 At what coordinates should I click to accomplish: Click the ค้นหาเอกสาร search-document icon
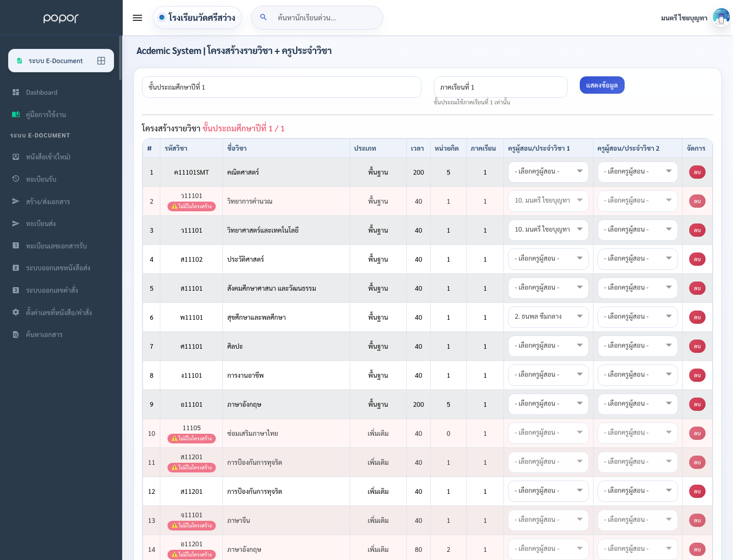click(16, 334)
